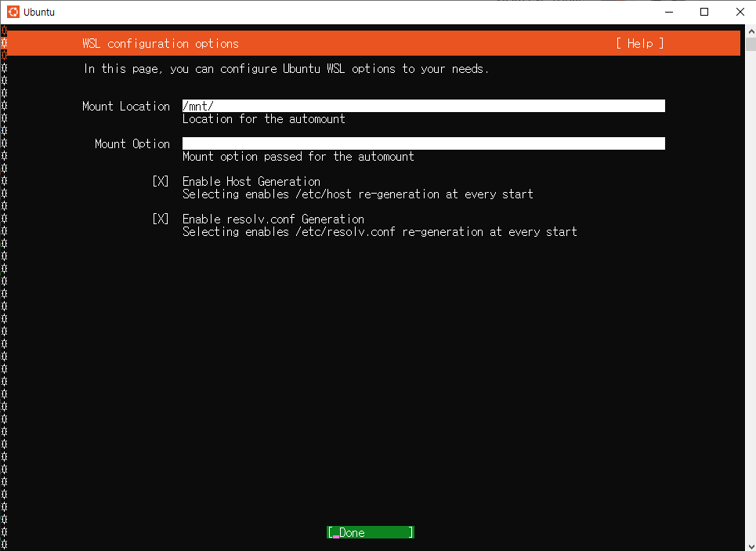This screenshot has width=756, height=551.
Task: Maximize the Ubuntu window
Action: (704, 12)
